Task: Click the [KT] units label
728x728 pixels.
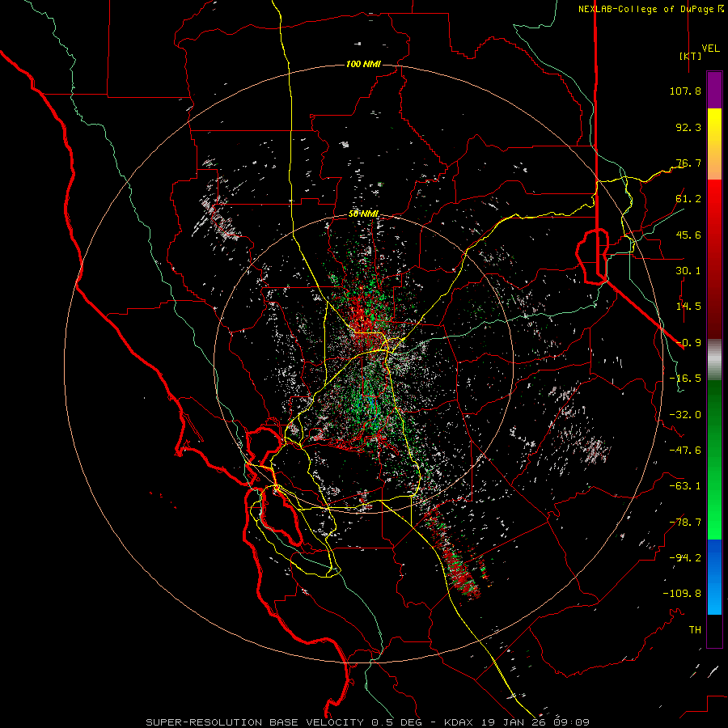Action: 691,56
